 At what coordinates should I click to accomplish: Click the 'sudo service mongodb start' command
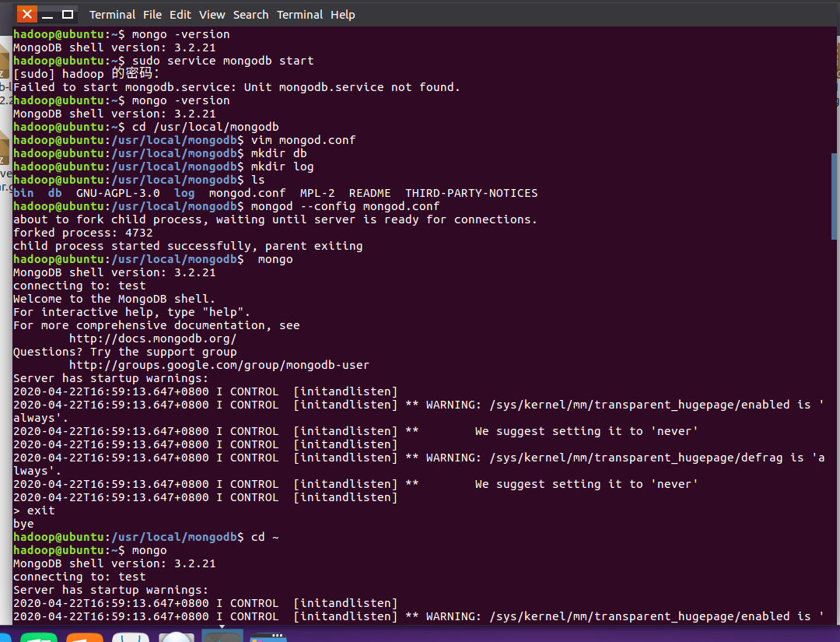point(223,61)
